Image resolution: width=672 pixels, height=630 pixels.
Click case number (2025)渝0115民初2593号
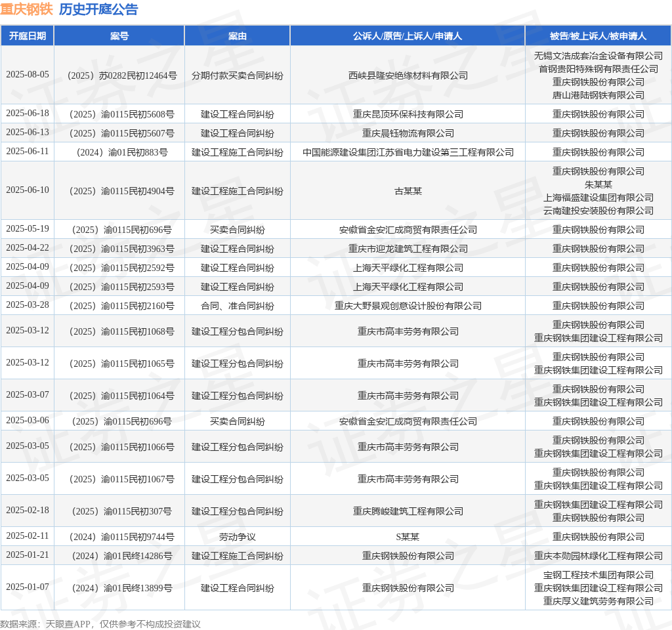(121, 287)
